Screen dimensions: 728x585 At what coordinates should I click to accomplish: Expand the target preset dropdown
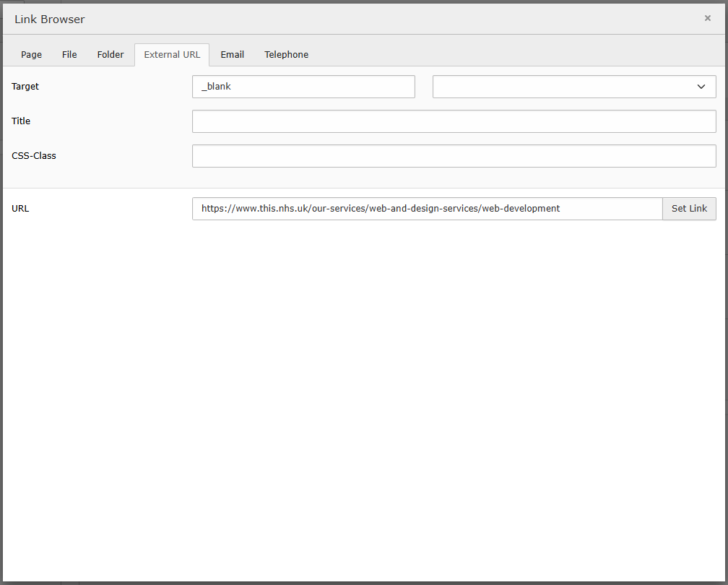point(574,87)
